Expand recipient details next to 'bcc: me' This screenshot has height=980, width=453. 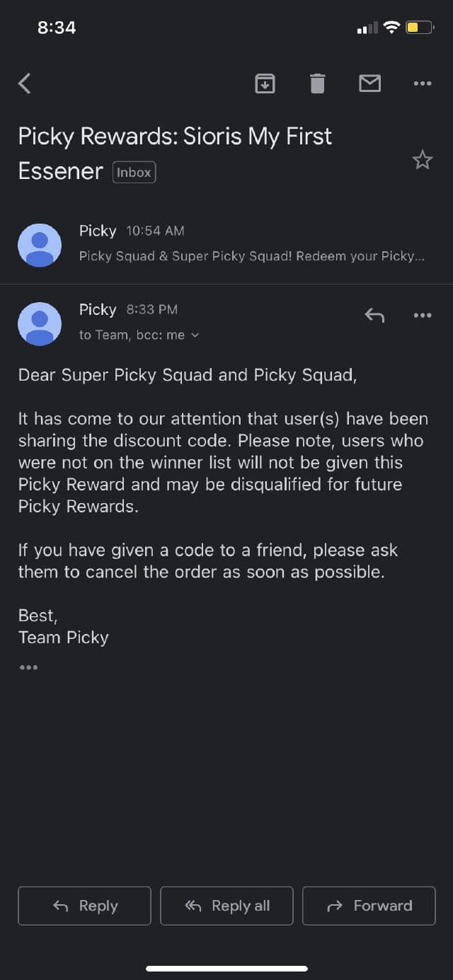point(195,335)
